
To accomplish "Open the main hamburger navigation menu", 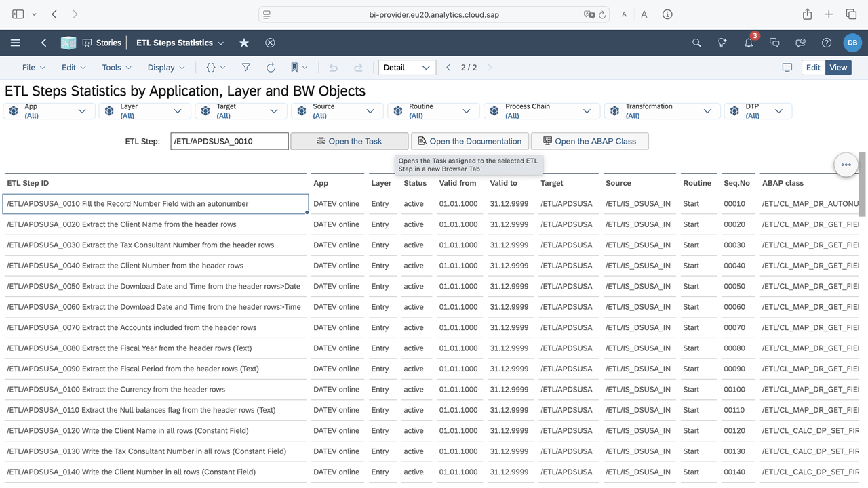I will point(15,43).
